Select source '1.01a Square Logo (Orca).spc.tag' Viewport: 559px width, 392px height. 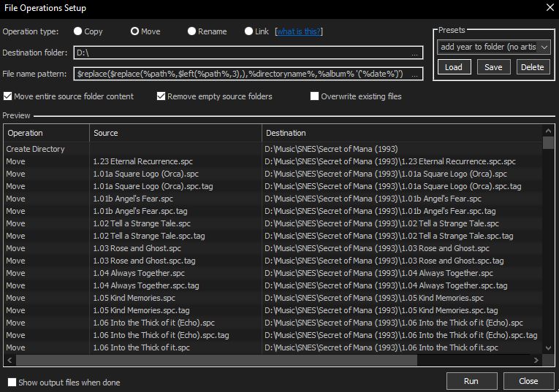153,187
